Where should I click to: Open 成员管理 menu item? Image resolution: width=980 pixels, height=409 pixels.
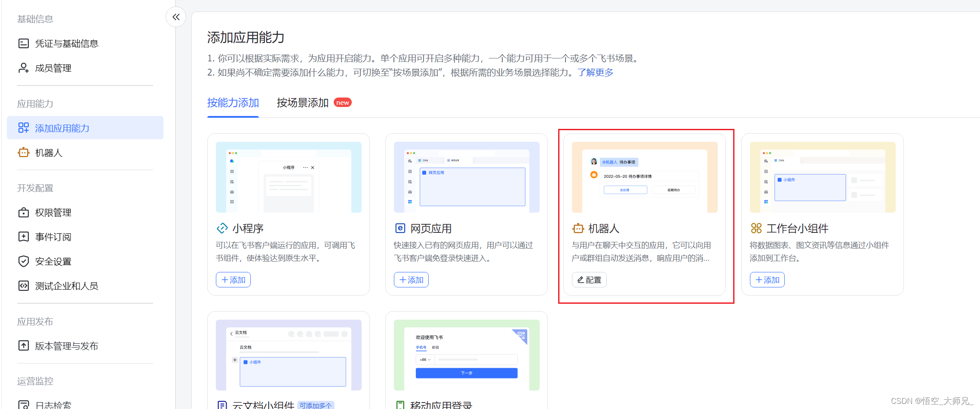[x=85, y=68]
